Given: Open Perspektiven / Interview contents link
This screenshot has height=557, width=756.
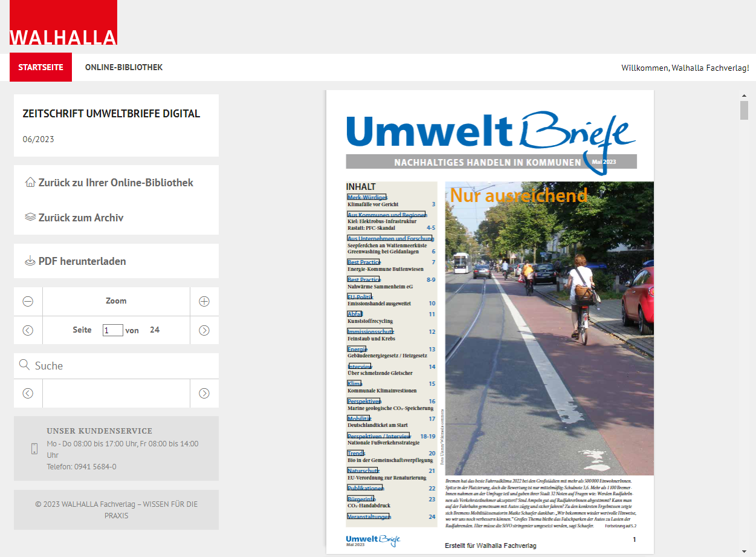Looking at the screenshot, I should click(379, 436).
